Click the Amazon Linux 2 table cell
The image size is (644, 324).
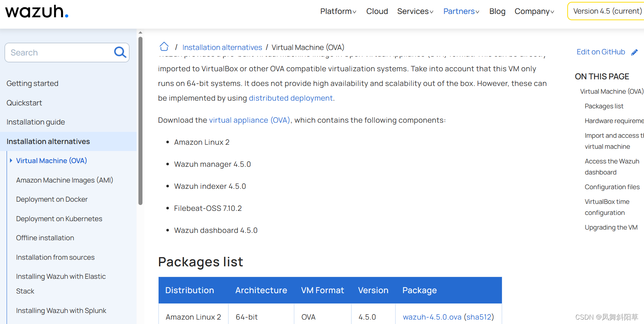(193, 317)
